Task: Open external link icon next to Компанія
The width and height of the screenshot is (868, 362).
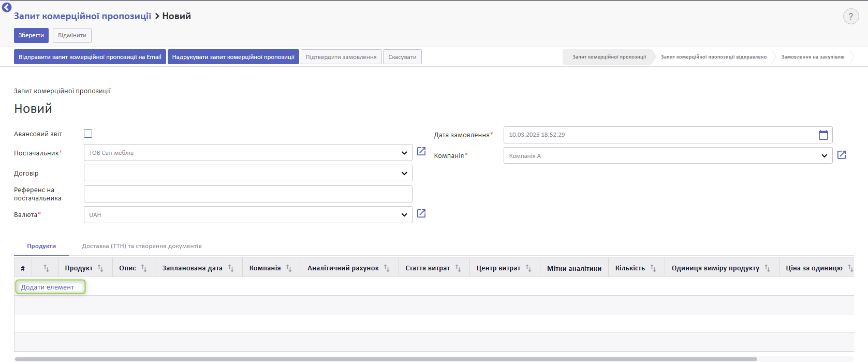Action: click(x=842, y=155)
